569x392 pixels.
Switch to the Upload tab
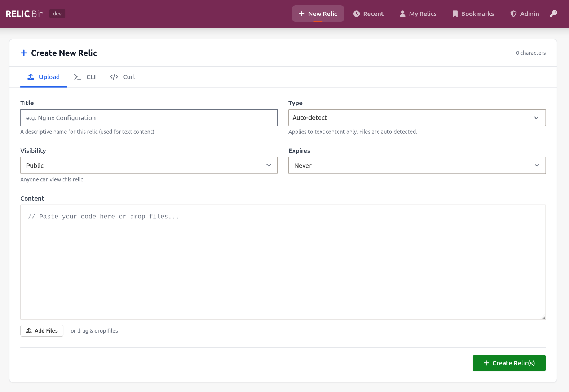pyautogui.click(x=44, y=77)
